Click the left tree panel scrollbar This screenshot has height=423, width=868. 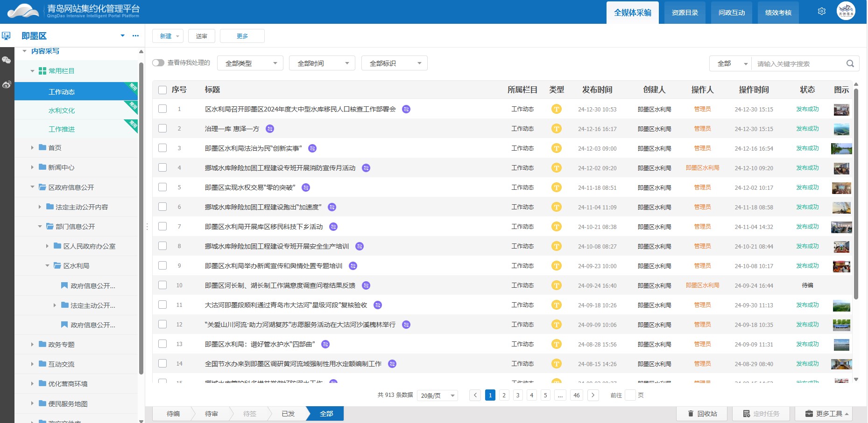click(141, 218)
